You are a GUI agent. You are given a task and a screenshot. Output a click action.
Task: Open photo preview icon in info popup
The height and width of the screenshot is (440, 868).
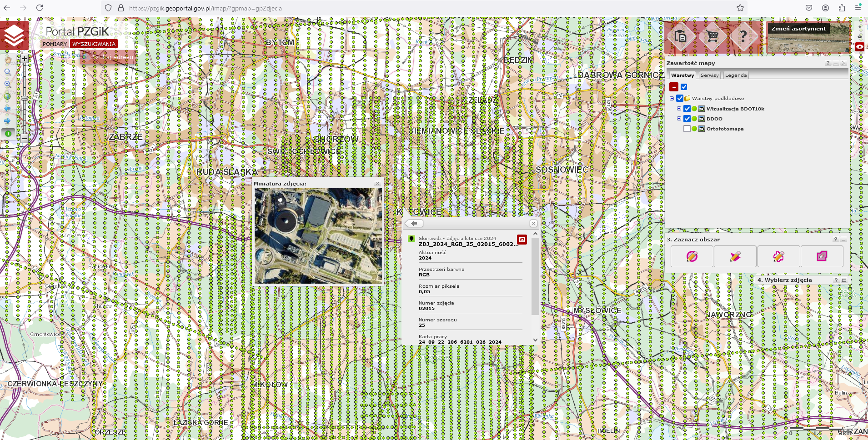coord(522,240)
